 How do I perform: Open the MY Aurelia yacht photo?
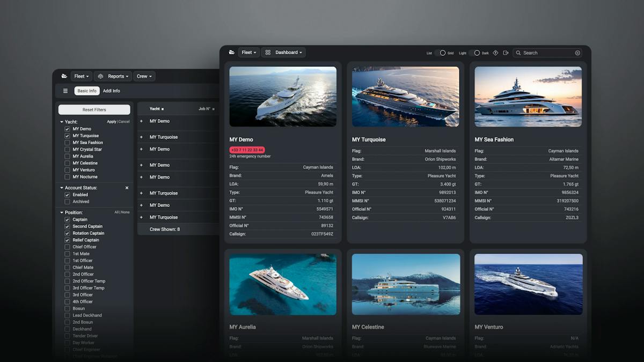(x=283, y=284)
